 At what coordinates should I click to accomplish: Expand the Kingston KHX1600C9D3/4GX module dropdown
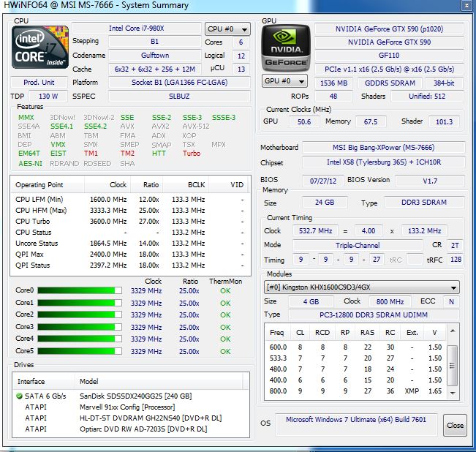[361, 287]
